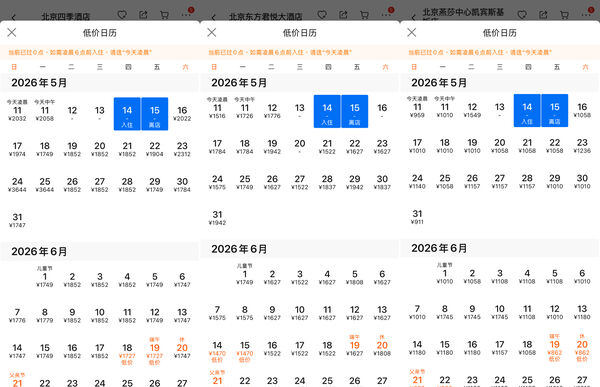Image resolution: width=600 pixels, height=387 pixels.
Task: Pick June 5 priced ¥1808 in 东方君悦 calendar
Action: 355,277
